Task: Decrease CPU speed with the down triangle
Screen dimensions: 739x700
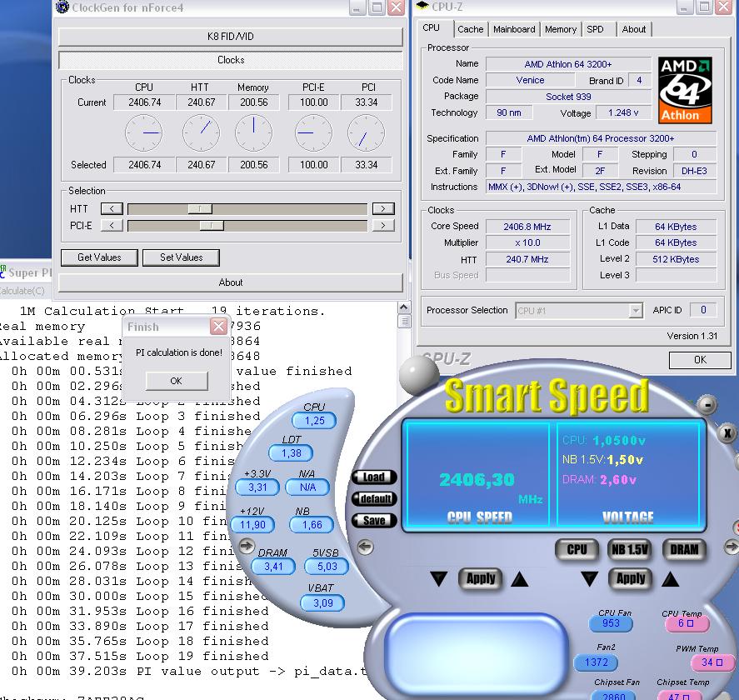Action: (439, 579)
